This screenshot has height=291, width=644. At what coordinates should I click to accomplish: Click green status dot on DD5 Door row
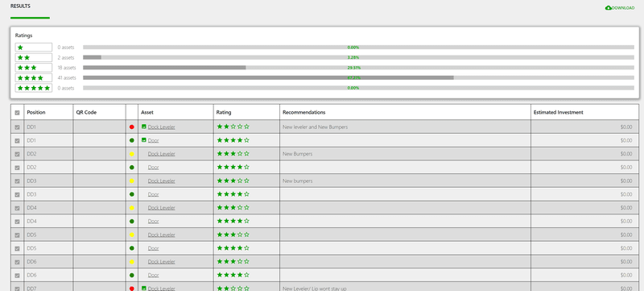[132, 248]
